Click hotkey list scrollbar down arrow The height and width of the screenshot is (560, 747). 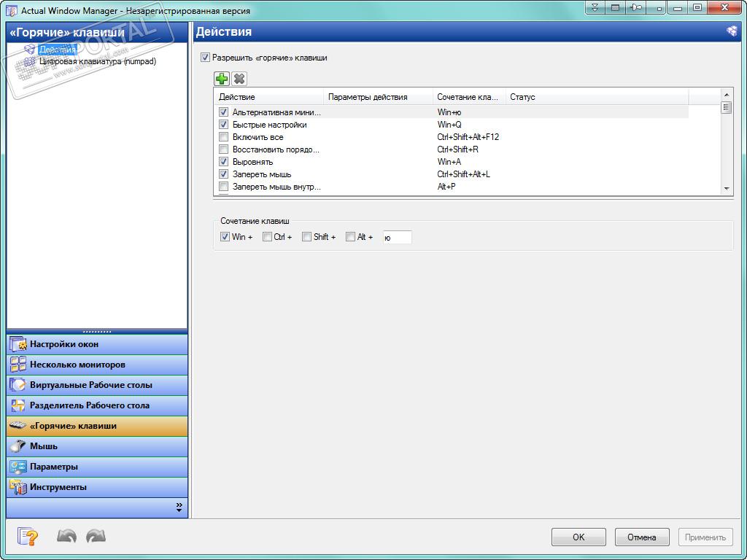[727, 189]
